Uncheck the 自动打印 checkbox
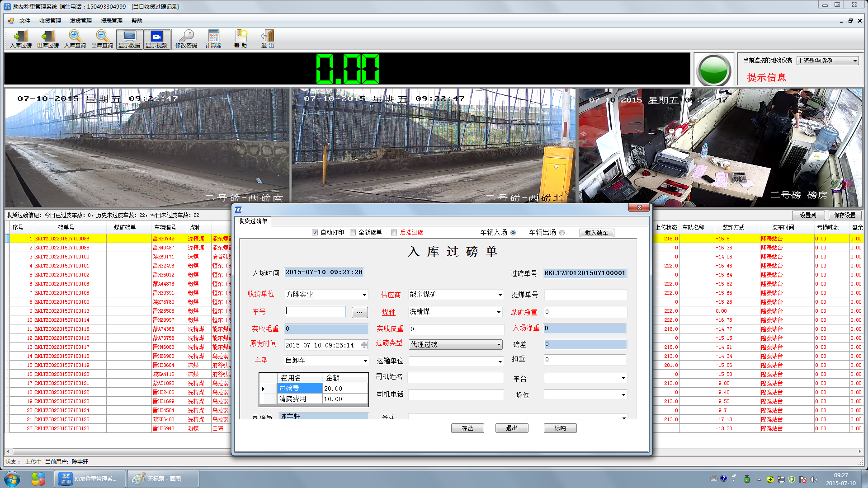The image size is (868, 488). click(315, 233)
